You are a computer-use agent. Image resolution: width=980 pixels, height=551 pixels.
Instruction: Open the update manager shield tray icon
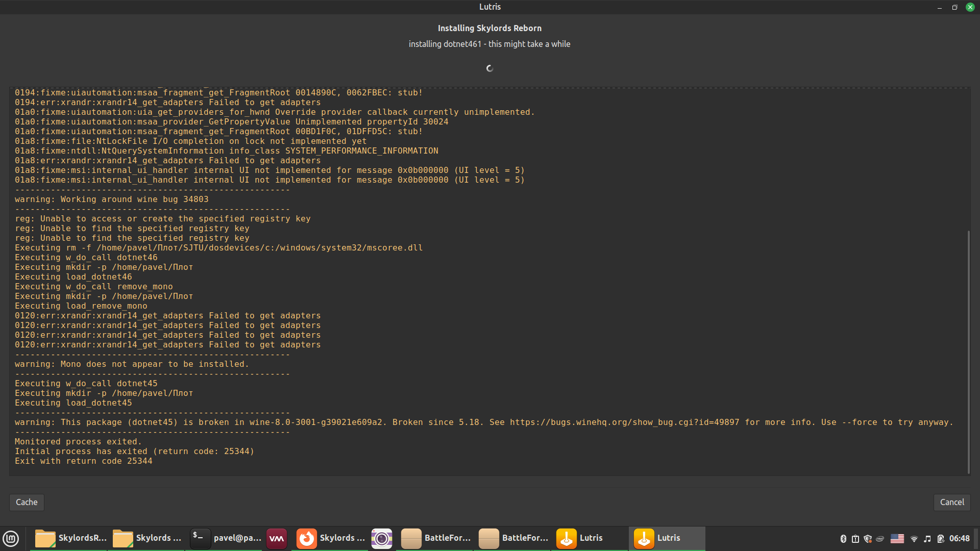point(868,539)
